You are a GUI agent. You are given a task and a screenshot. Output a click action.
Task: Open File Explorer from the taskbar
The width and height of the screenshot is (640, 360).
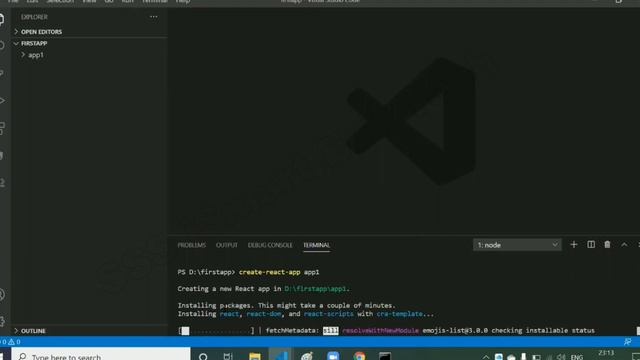(255, 356)
